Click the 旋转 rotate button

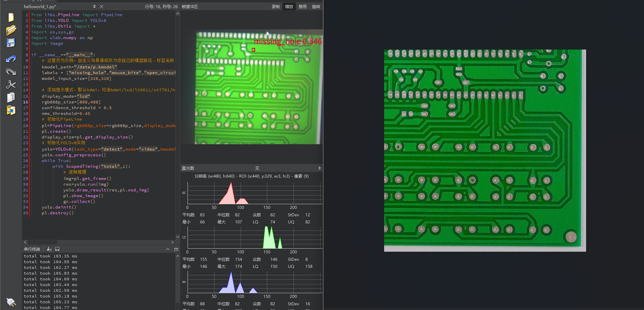point(316,6)
